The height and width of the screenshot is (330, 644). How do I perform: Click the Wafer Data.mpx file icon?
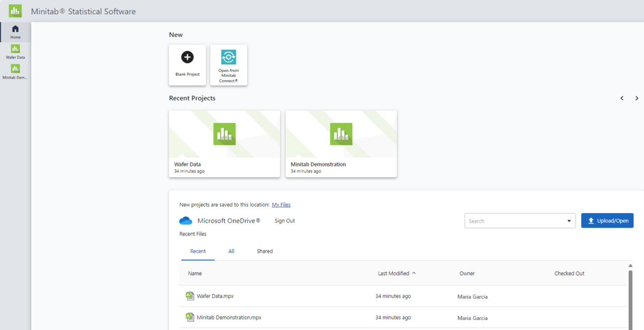pyautogui.click(x=190, y=296)
